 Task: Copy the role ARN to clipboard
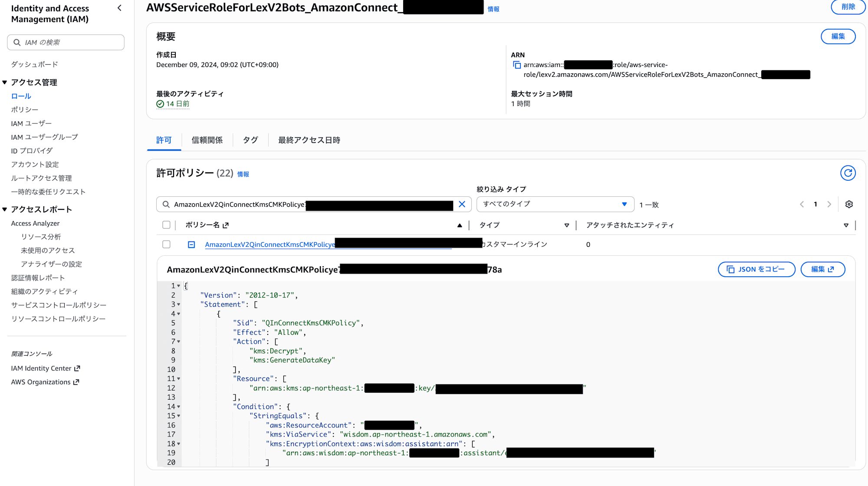coord(517,65)
